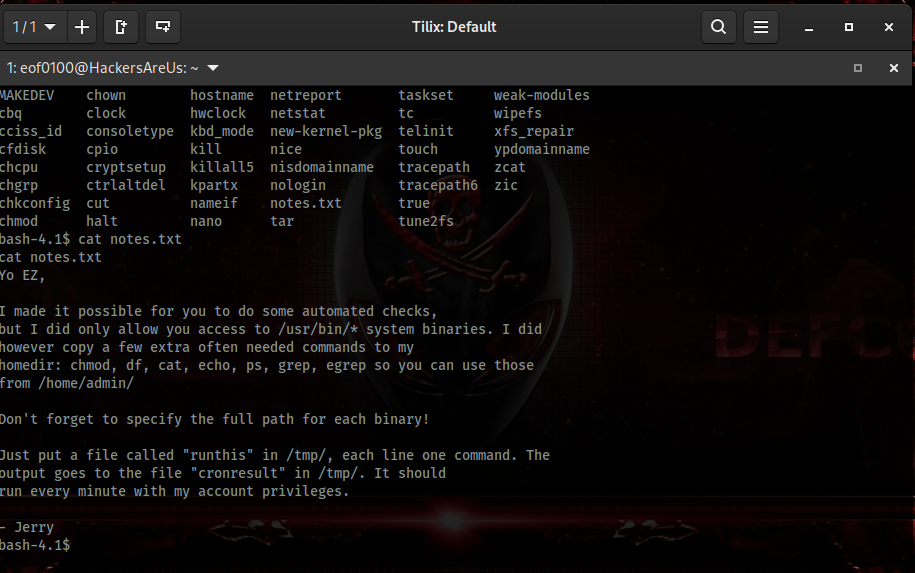Click the '- Jerry' signature line

pos(28,527)
